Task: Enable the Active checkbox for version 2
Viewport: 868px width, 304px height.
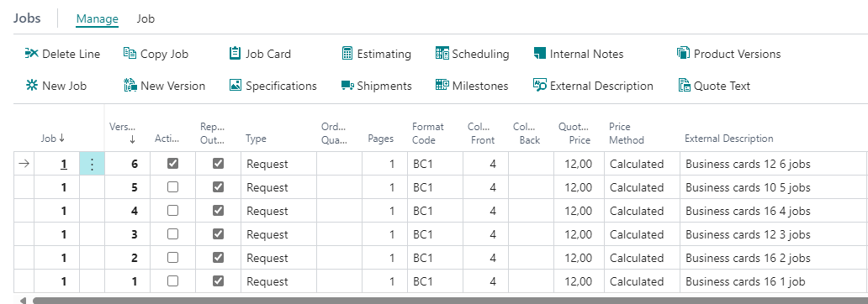Action: pos(172,258)
